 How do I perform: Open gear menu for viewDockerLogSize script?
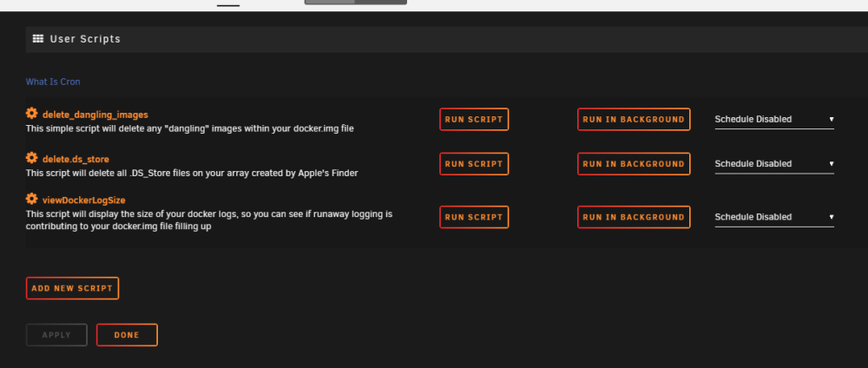coord(31,199)
